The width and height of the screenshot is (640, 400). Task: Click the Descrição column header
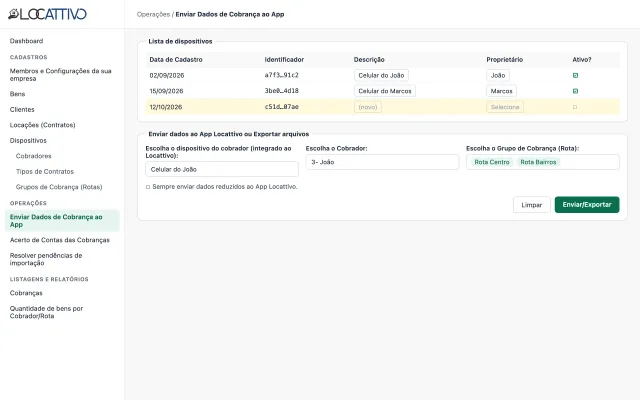[369, 60]
